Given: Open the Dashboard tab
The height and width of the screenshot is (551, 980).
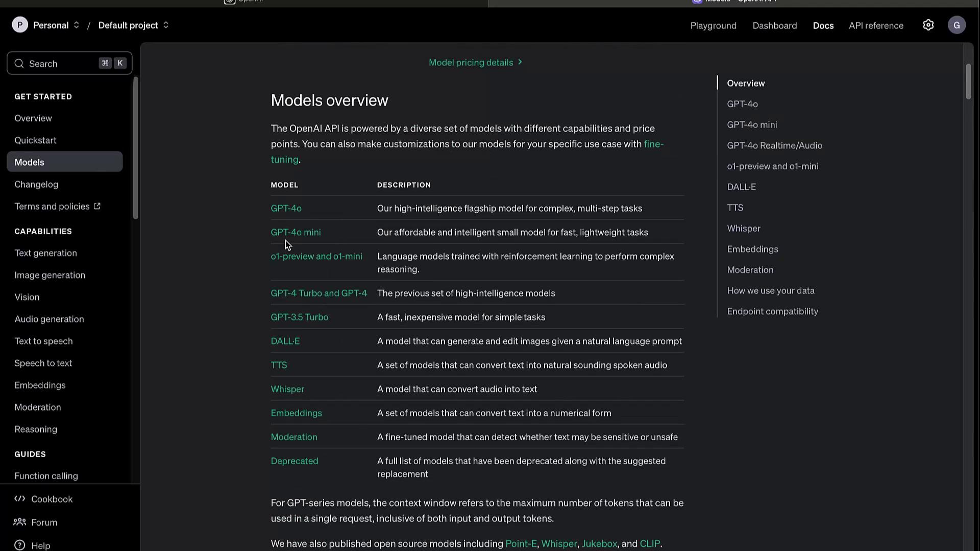Looking at the screenshot, I should pos(774,26).
